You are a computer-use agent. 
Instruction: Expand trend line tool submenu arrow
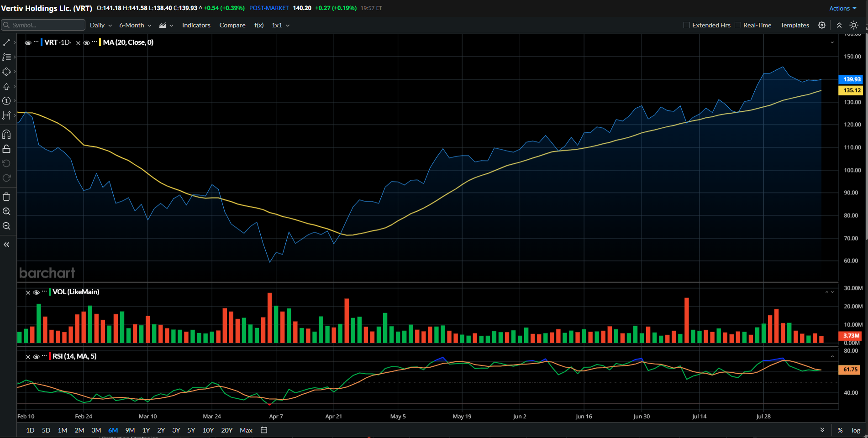coord(15,42)
